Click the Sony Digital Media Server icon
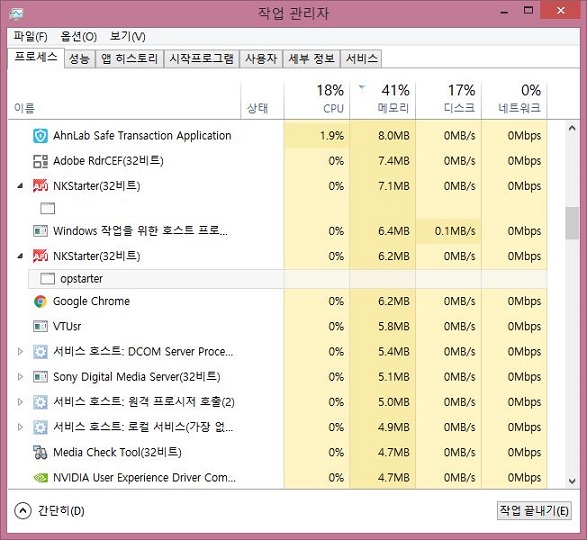The width and height of the screenshot is (587, 540). [40, 376]
